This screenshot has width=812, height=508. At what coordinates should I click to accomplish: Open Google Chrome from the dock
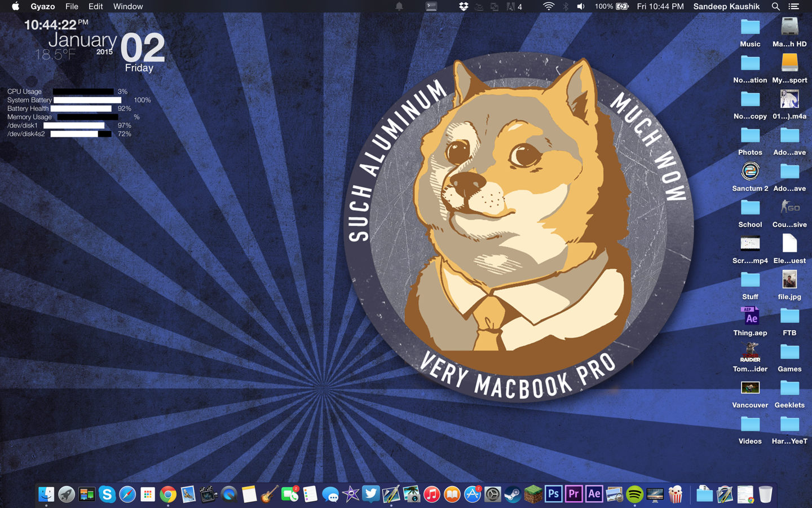168,494
